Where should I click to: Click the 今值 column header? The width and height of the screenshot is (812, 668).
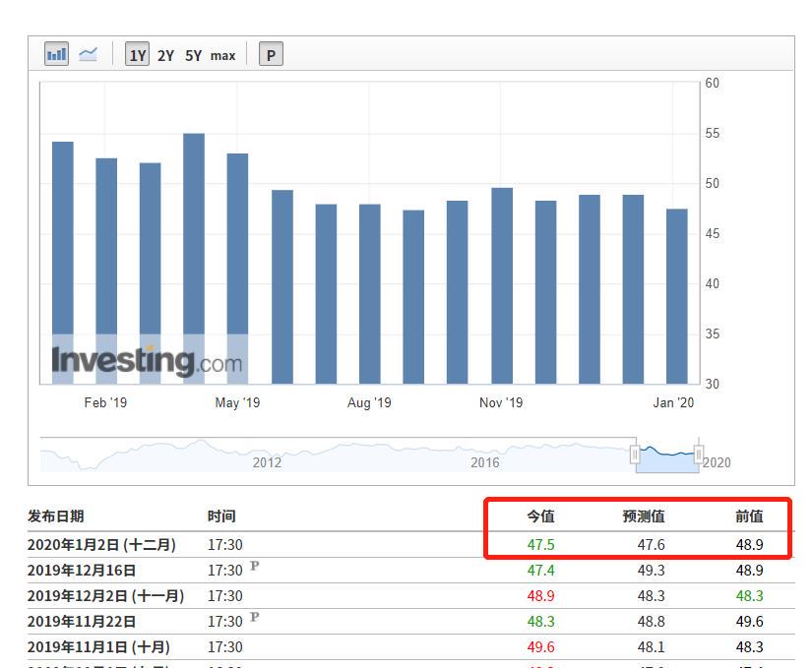[540, 516]
